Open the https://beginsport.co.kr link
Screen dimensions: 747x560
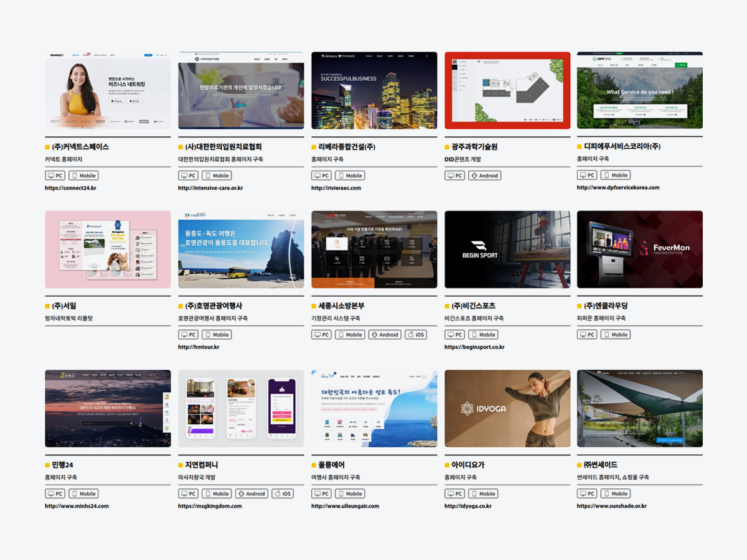point(474,347)
